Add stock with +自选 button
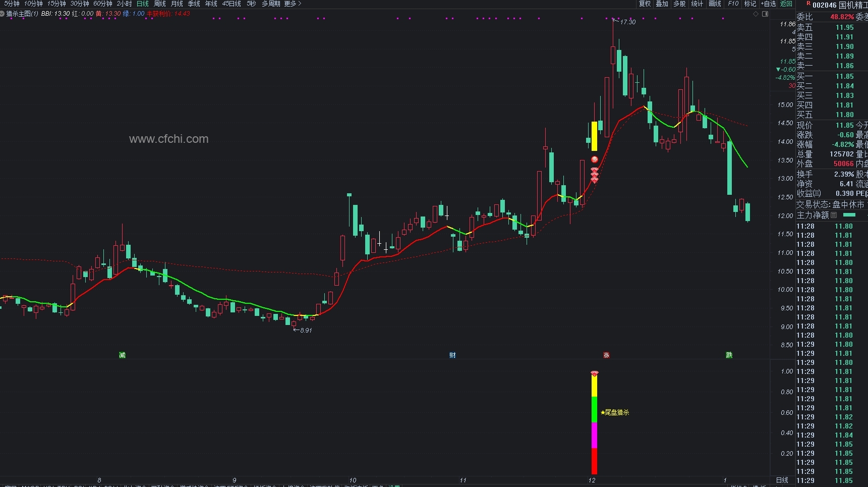This screenshot has height=487, width=868. 768,4
